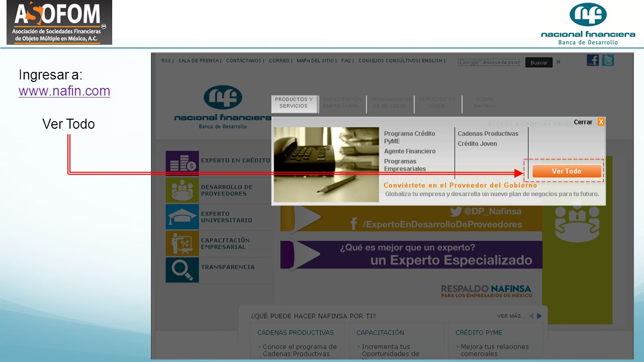Clear search with the small x icon

[x=558, y=62]
